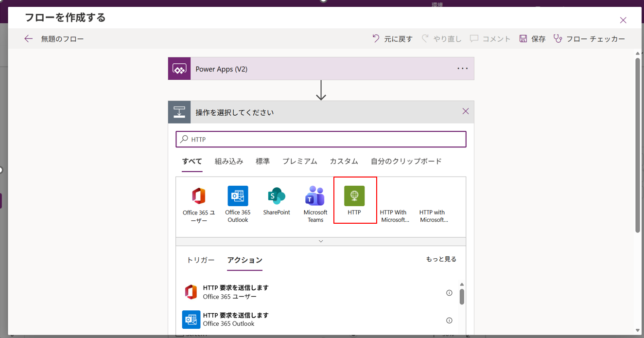
Task: Click the 無題のフロー flow name
Action: [62, 39]
